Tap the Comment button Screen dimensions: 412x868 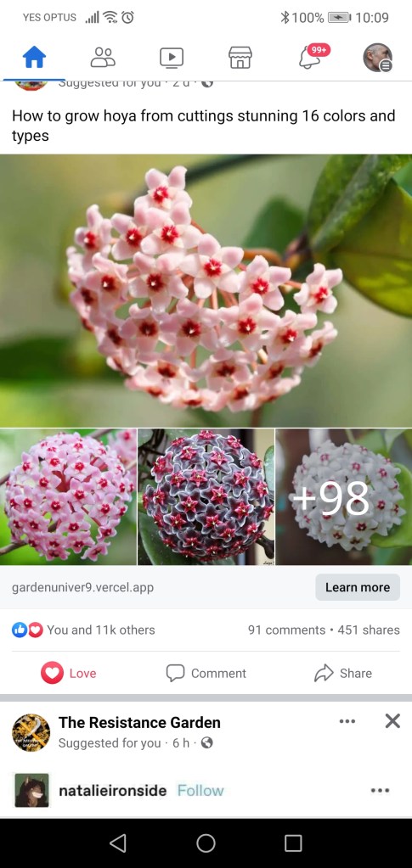[x=206, y=673]
